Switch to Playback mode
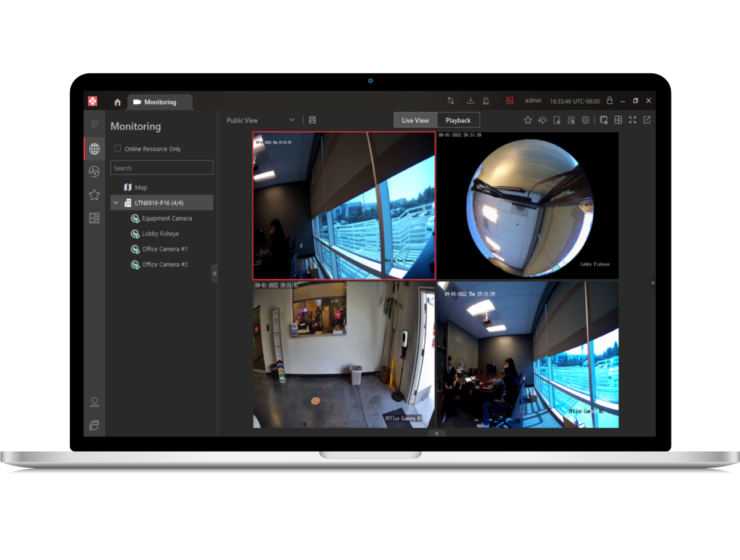The width and height of the screenshot is (740, 560). coord(458,120)
